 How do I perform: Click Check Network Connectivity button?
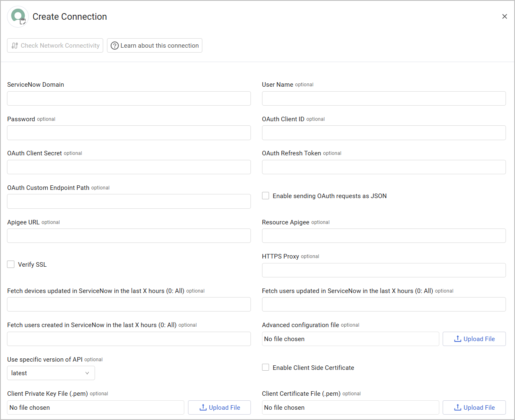(55, 46)
